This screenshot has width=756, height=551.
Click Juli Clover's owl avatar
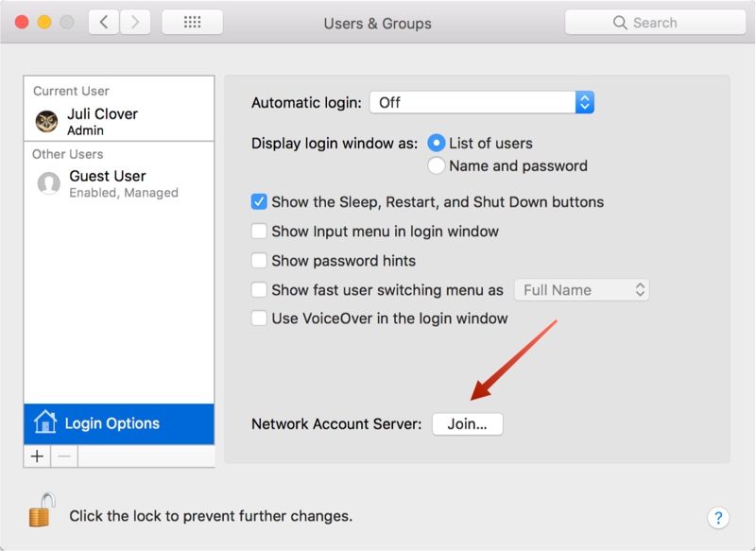click(46, 121)
